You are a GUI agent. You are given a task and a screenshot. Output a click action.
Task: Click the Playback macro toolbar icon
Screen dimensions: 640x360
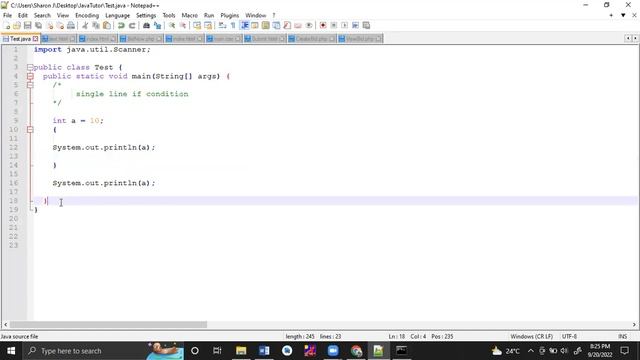[344, 26]
